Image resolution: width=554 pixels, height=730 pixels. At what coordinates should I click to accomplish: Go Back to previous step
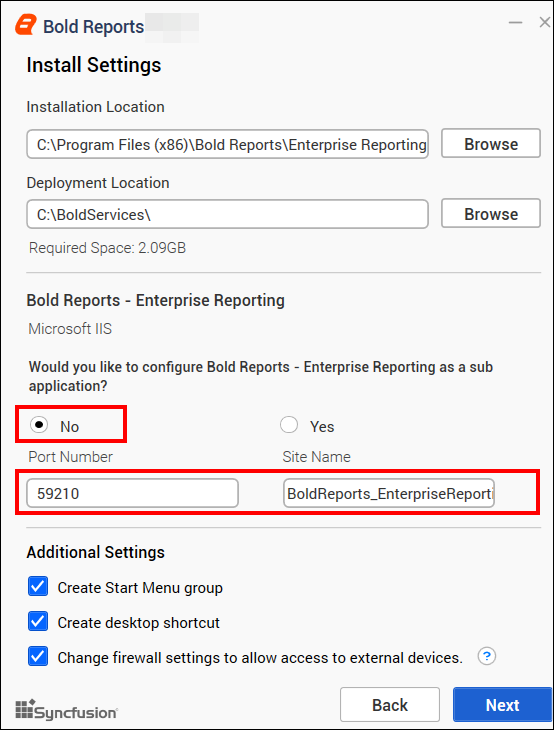[390, 704]
